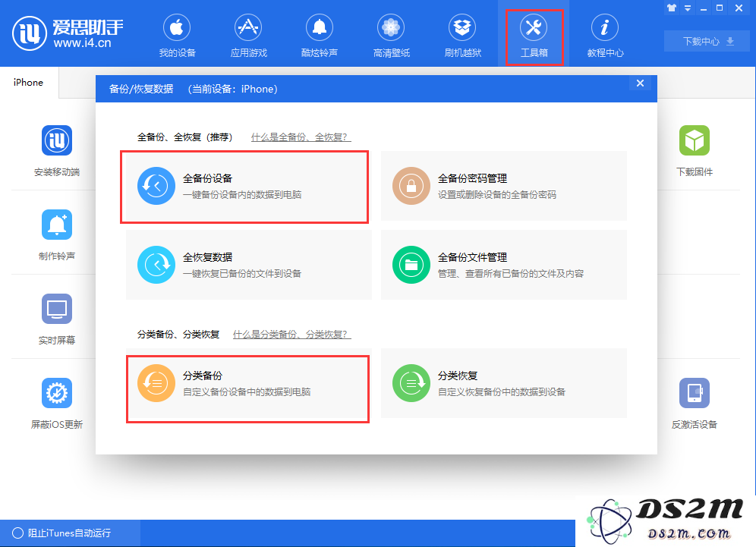Image resolution: width=756 pixels, height=547 pixels.
Task: Open 教程中心 tutorial center
Action: (605, 36)
